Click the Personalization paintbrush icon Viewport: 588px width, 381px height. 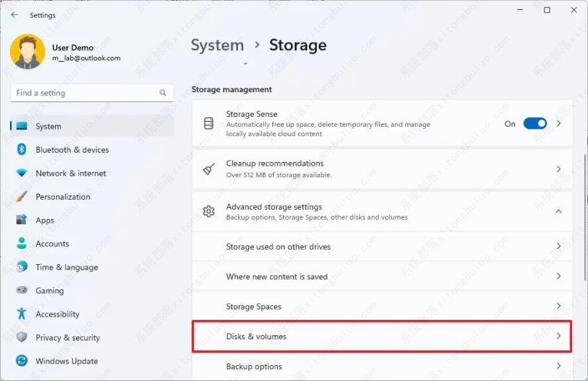coord(21,196)
